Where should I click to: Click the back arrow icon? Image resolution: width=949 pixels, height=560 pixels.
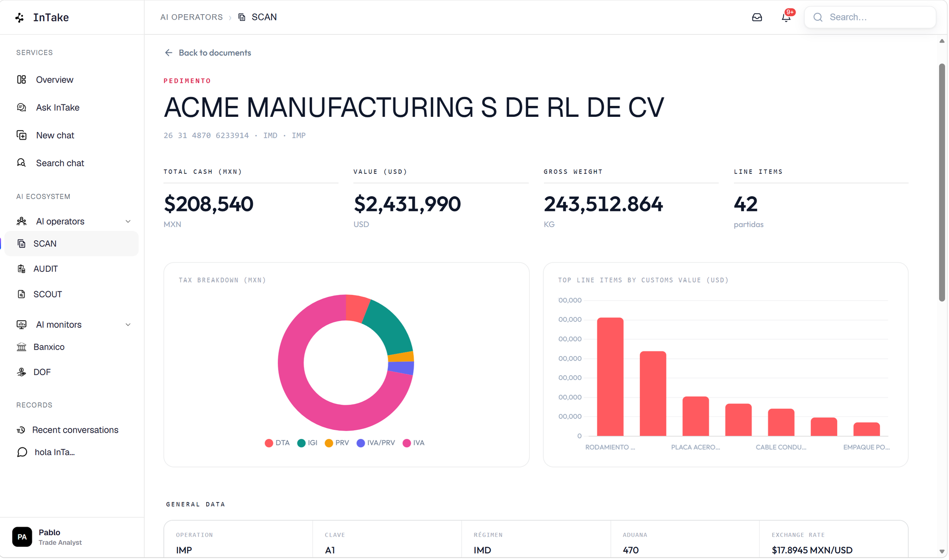(x=169, y=53)
